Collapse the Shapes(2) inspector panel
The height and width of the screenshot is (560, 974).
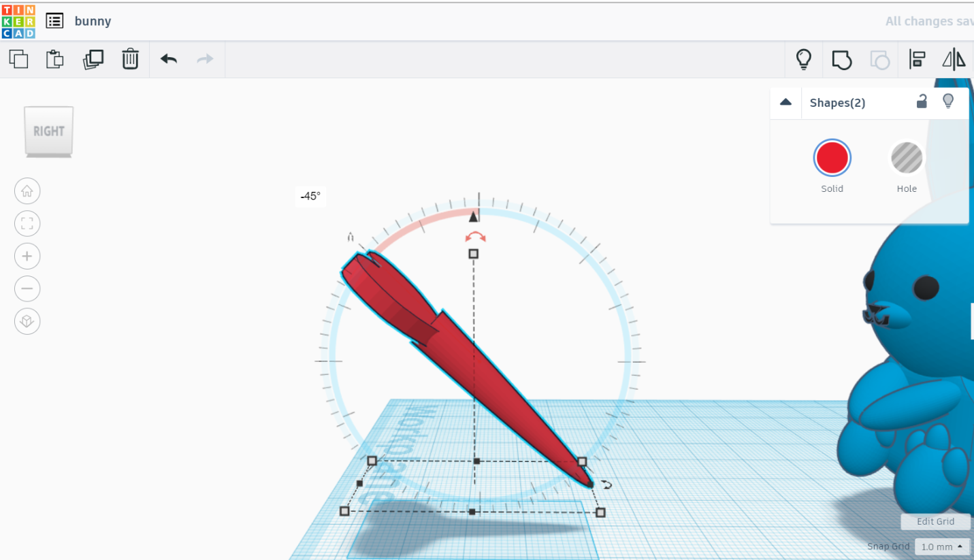[785, 102]
